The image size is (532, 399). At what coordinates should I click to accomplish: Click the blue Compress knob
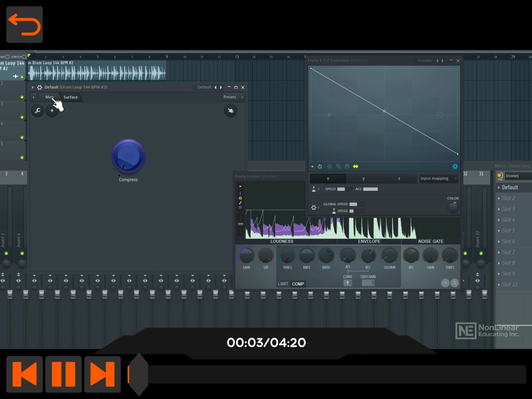click(x=128, y=156)
